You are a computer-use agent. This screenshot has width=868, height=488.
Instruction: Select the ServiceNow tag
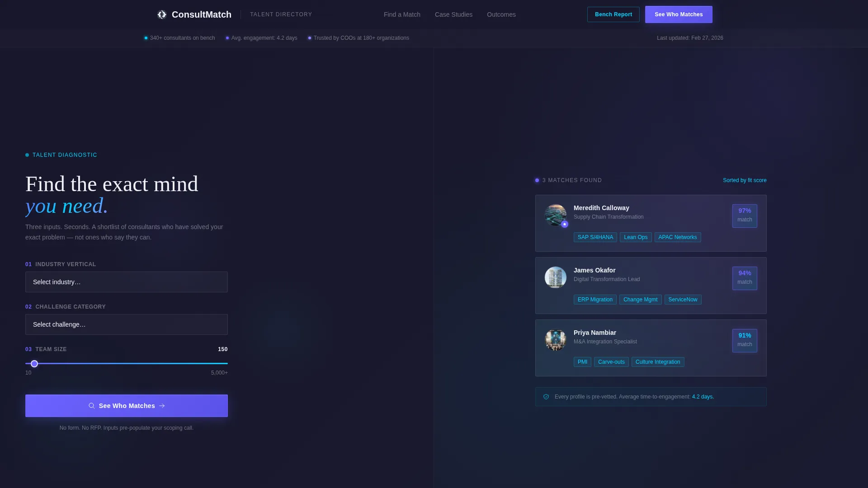[683, 300]
